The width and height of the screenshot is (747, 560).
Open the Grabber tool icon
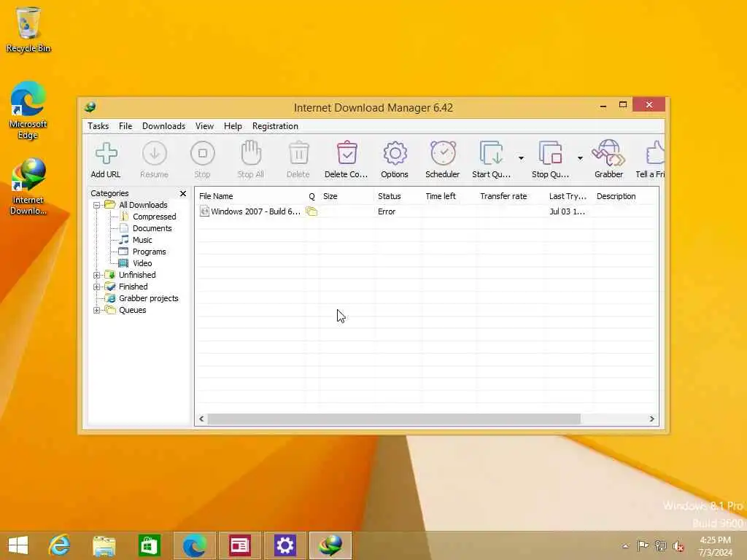(x=608, y=153)
